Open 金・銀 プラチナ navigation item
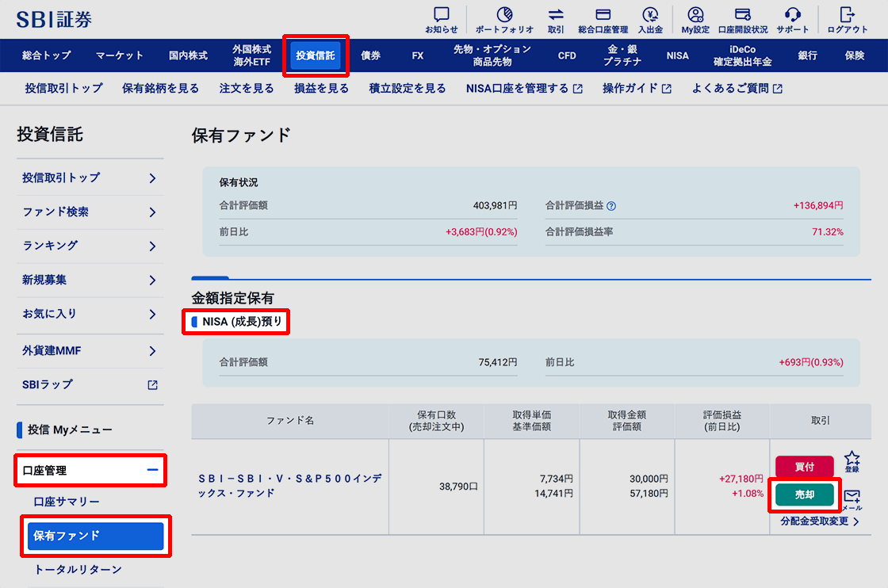The width and height of the screenshot is (888, 588). (622, 55)
